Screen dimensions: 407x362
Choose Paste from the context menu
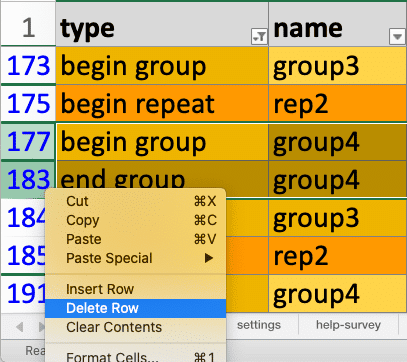(136, 239)
